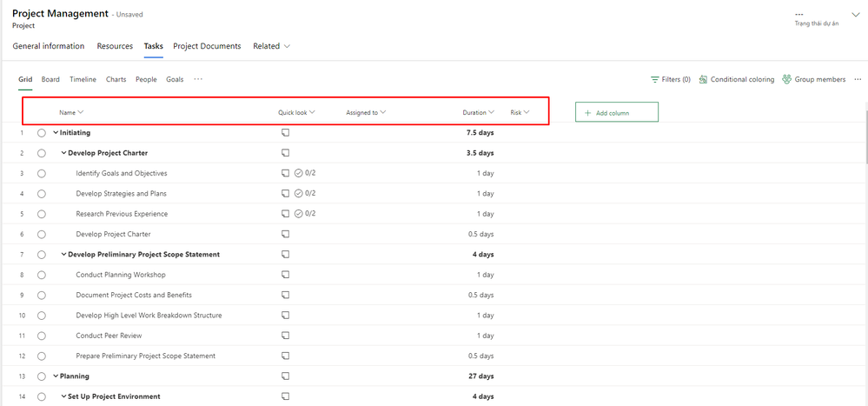868x406 pixels.
Task: Switch to Timeline view
Action: (83, 80)
